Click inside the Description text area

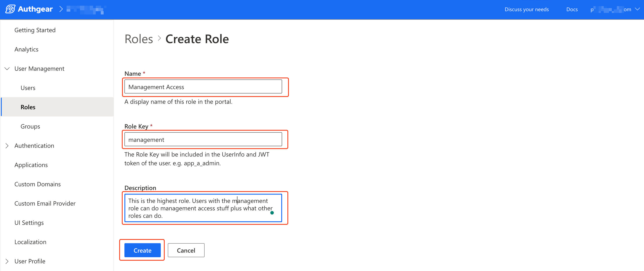200,208
